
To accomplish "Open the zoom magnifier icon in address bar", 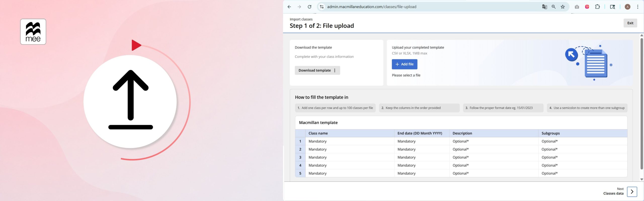I will tap(553, 7).
